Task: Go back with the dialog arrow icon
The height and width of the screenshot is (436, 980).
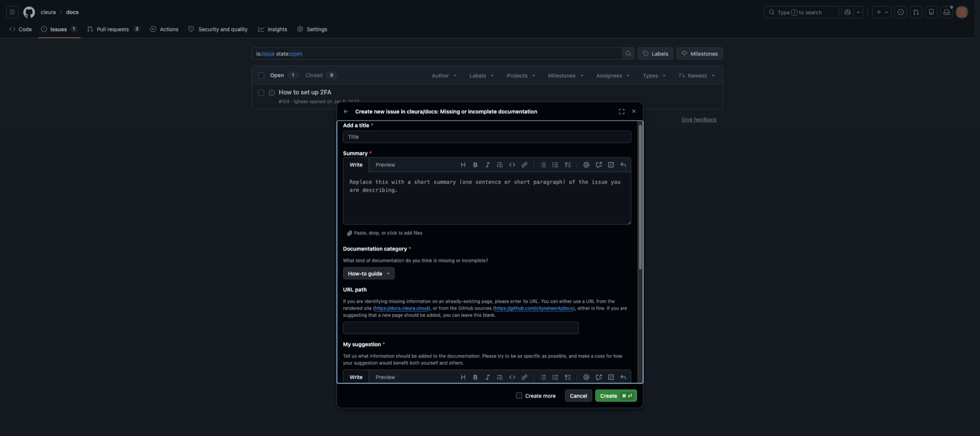Action: (346, 112)
